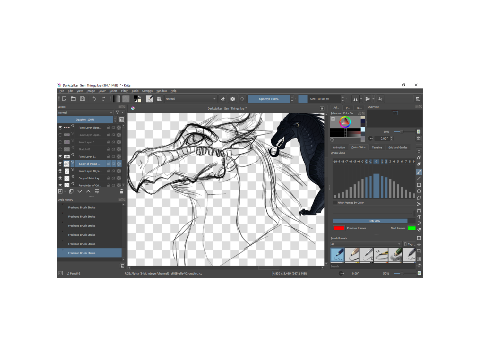480x360 pixels.
Task: Click the brush preset search field
Action: 373,266
